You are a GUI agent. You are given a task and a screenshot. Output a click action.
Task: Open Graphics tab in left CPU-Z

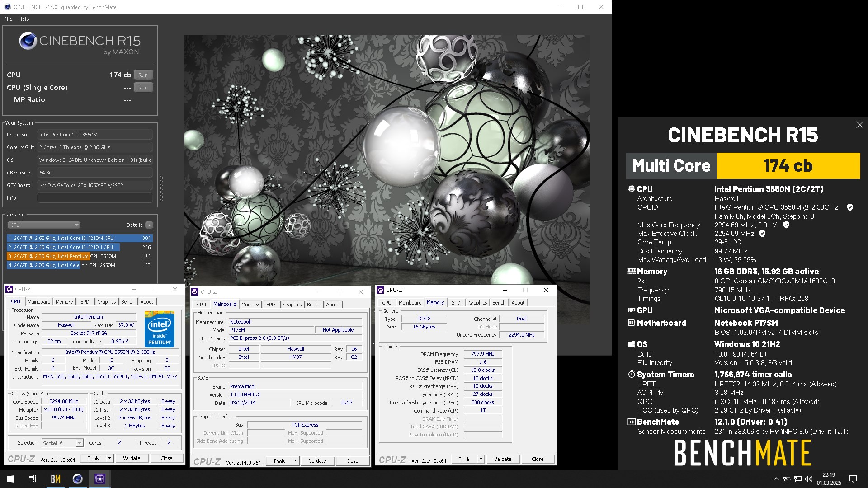point(107,302)
